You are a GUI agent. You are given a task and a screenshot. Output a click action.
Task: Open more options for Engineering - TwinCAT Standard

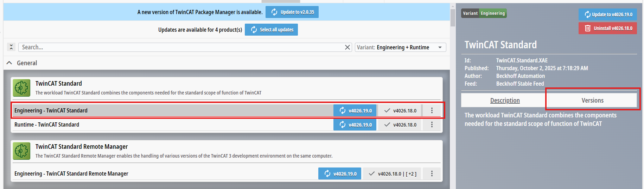[x=432, y=110]
